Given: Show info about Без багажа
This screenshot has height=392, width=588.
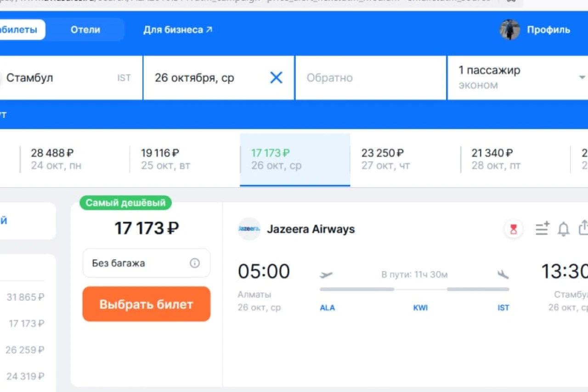Looking at the screenshot, I should 195,263.
